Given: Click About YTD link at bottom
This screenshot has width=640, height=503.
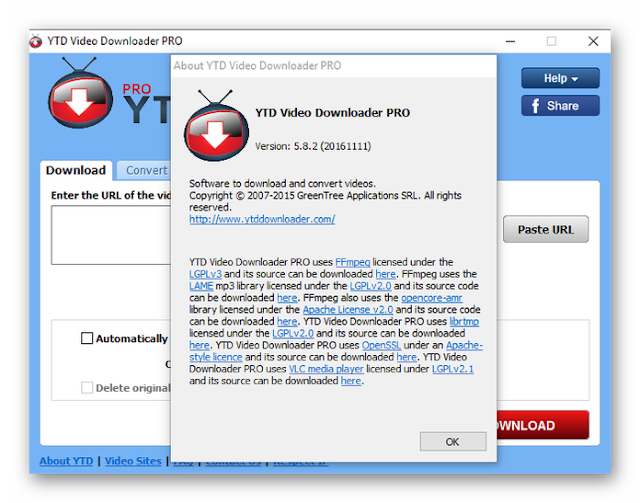Looking at the screenshot, I should coord(66,461).
